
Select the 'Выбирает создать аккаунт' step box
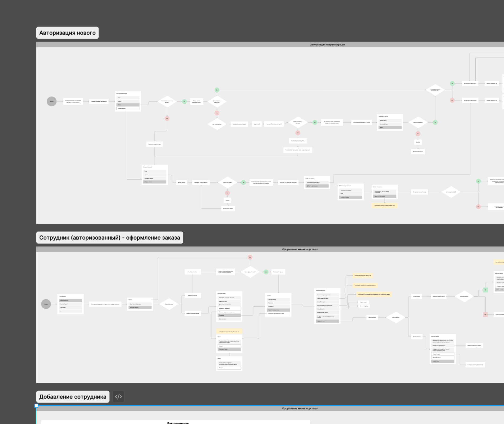click(x=155, y=144)
